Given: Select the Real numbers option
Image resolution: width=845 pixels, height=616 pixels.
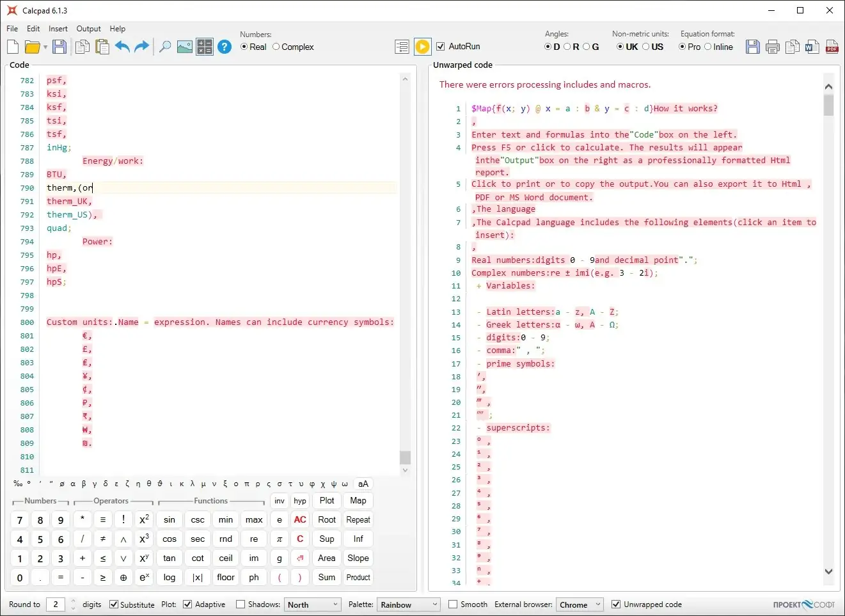Looking at the screenshot, I should coord(254,47).
